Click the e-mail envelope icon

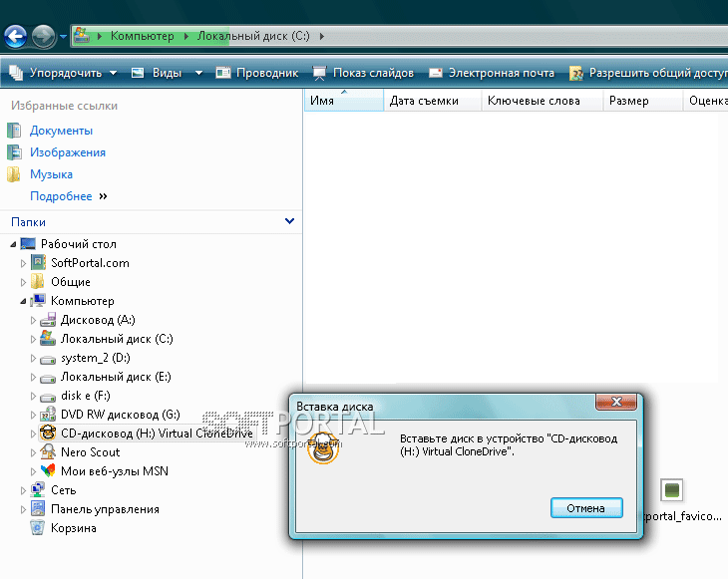coord(436,73)
